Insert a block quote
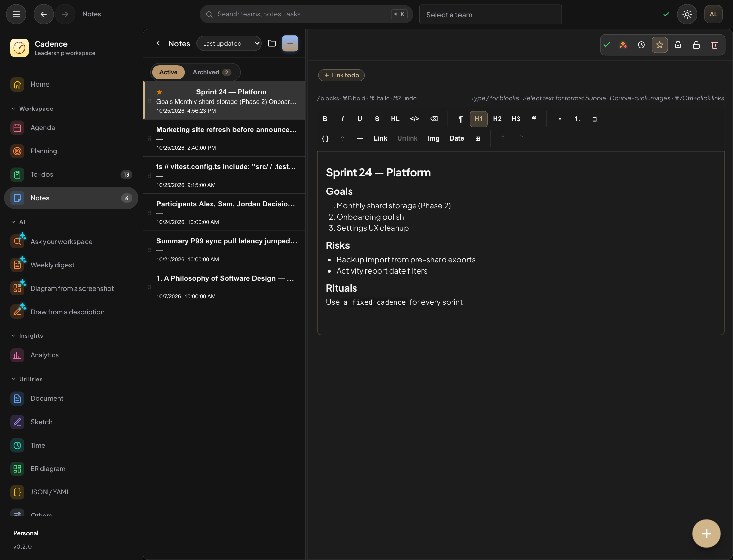 click(534, 119)
